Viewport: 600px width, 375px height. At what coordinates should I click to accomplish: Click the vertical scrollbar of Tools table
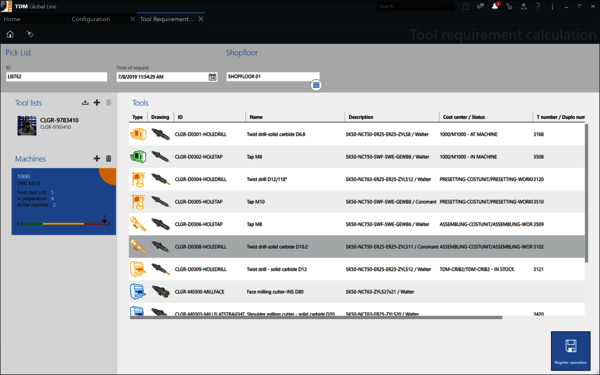pos(586,193)
